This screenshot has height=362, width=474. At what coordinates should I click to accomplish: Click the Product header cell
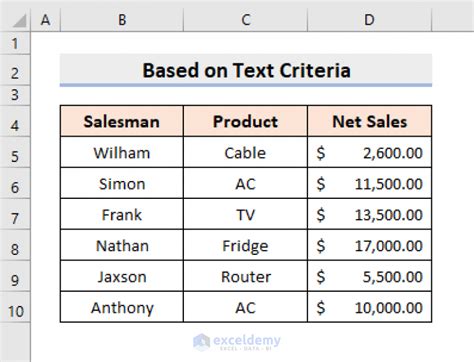(x=245, y=121)
